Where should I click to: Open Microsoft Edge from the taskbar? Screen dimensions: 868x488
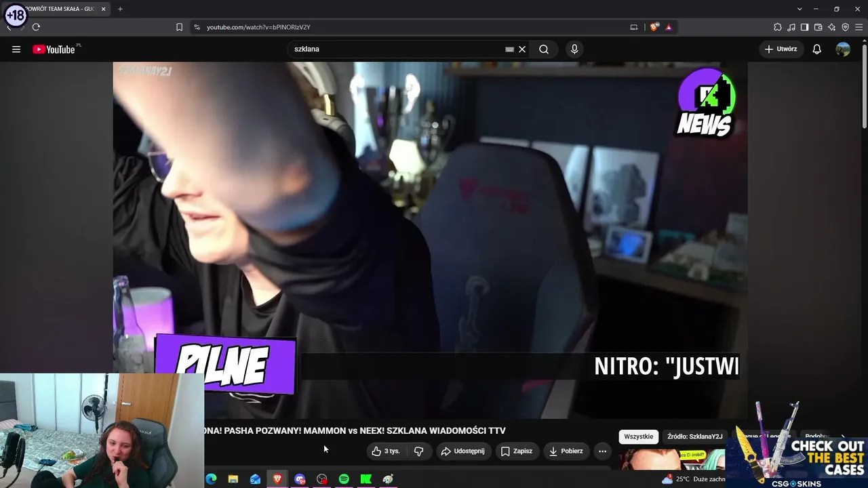point(211,479)
